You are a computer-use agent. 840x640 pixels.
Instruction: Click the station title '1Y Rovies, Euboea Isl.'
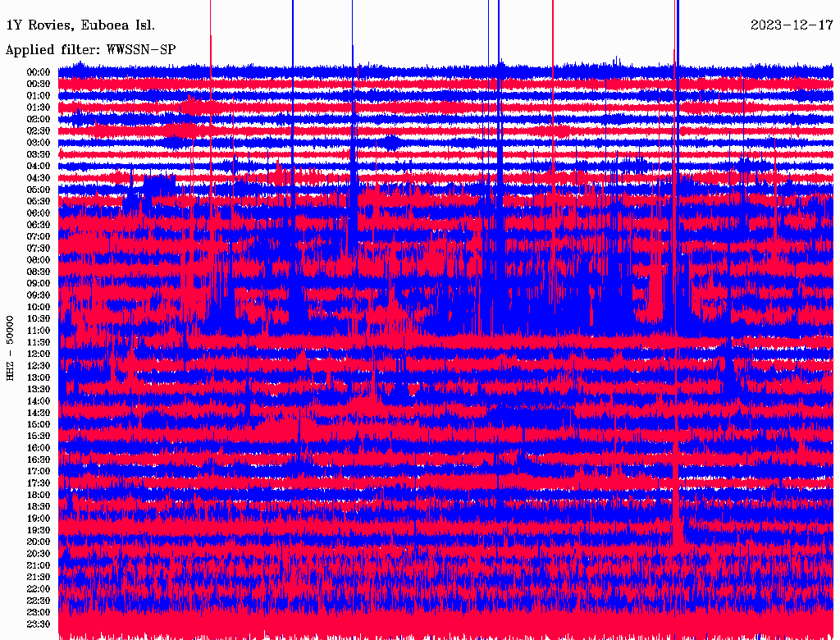click(x=80, y=25)
